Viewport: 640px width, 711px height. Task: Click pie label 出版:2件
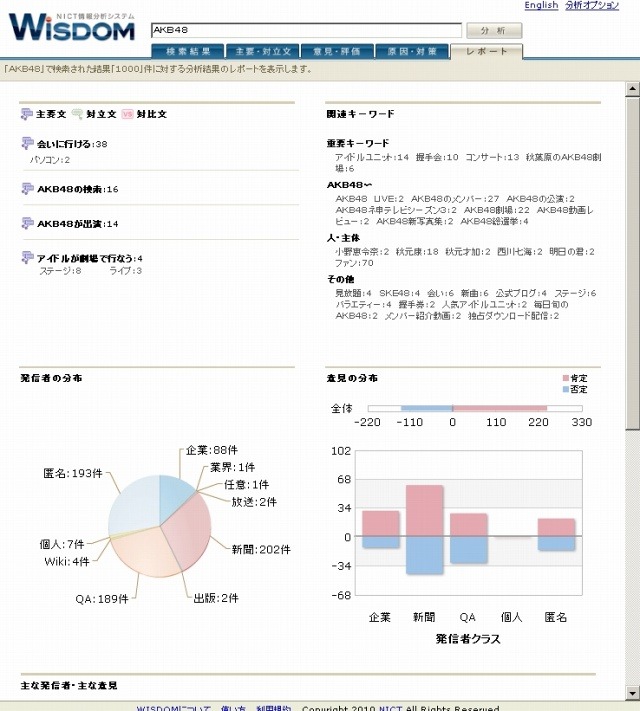(216, 598)
